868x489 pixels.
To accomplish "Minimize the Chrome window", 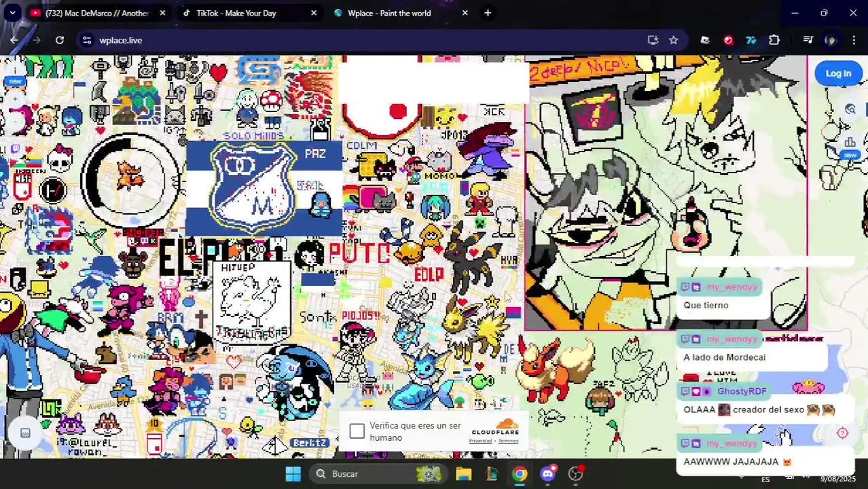I will pos(795,13).
